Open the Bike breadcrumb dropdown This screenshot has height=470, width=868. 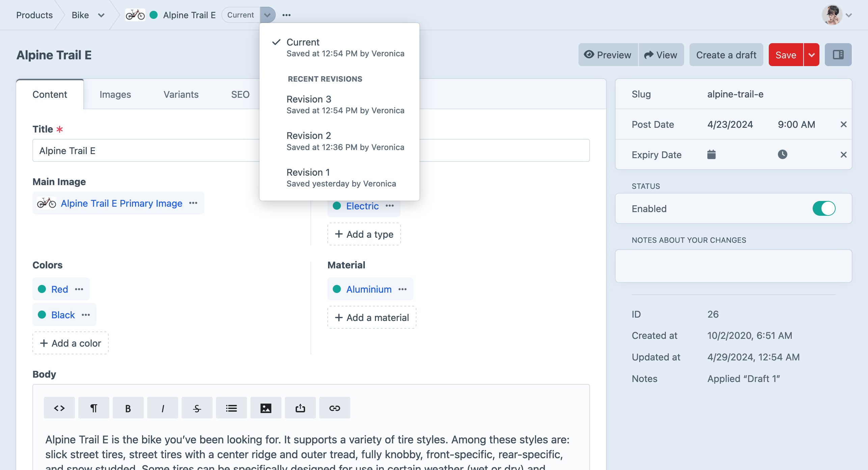coord(101,15)
